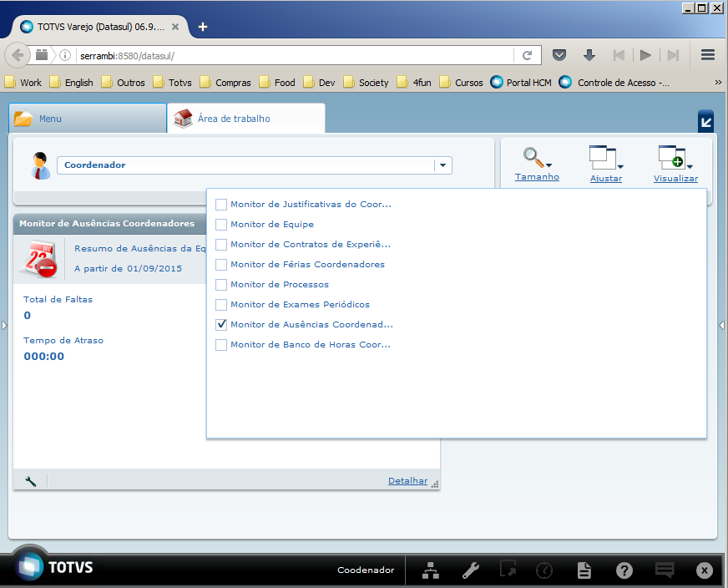This screenshot has height=588, width=728.
Task: Click the Tempo de Atraso value 000:00
Action: point(44,357)
